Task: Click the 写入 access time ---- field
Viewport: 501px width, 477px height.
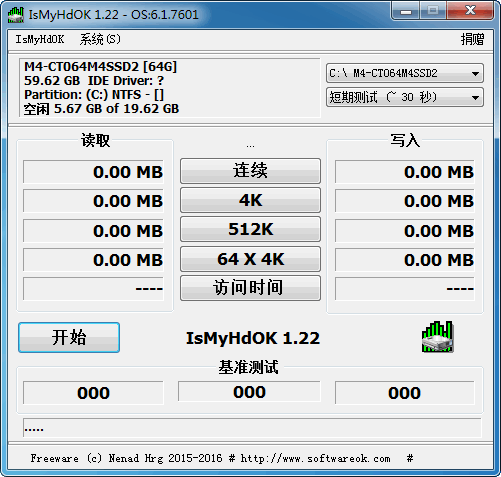Action: 405,289
